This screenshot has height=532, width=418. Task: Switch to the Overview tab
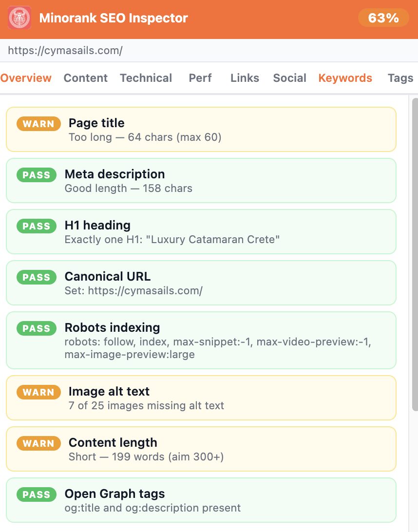point(26,77)
